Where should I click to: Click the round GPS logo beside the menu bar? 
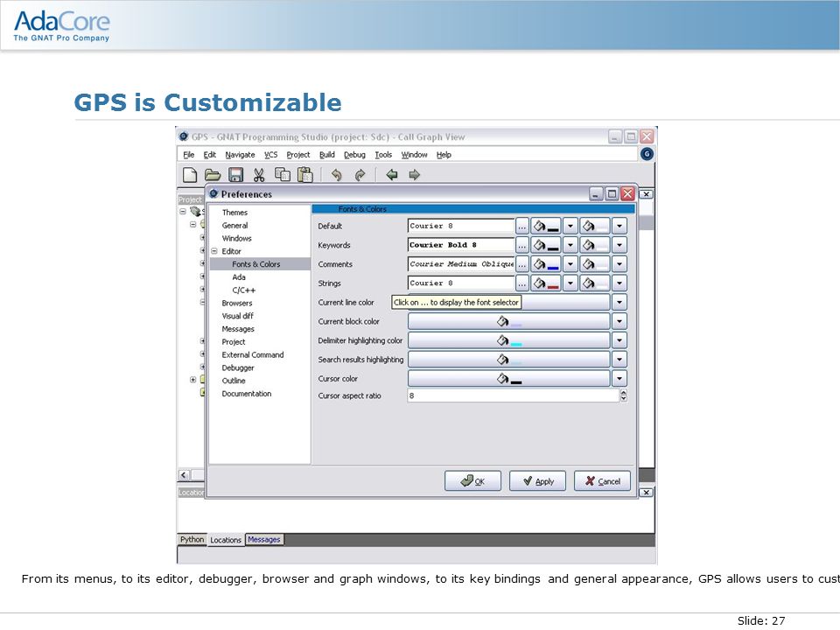point(647,154)
